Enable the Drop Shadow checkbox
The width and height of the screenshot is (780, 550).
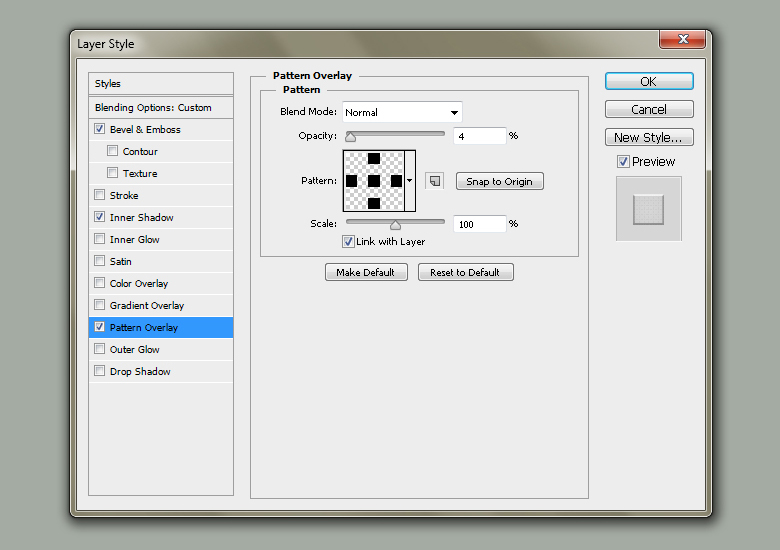pos(99,371)
